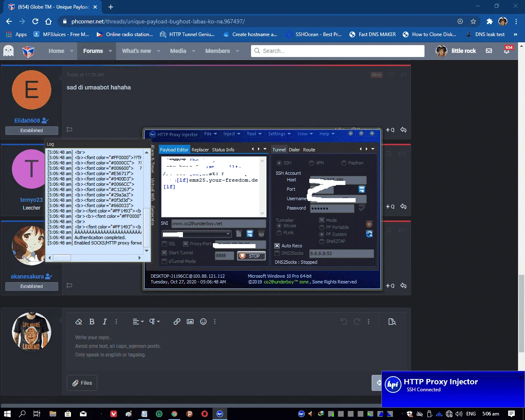Insert image in the reply editor
525x420 pixels.
(x=190, y=322)
